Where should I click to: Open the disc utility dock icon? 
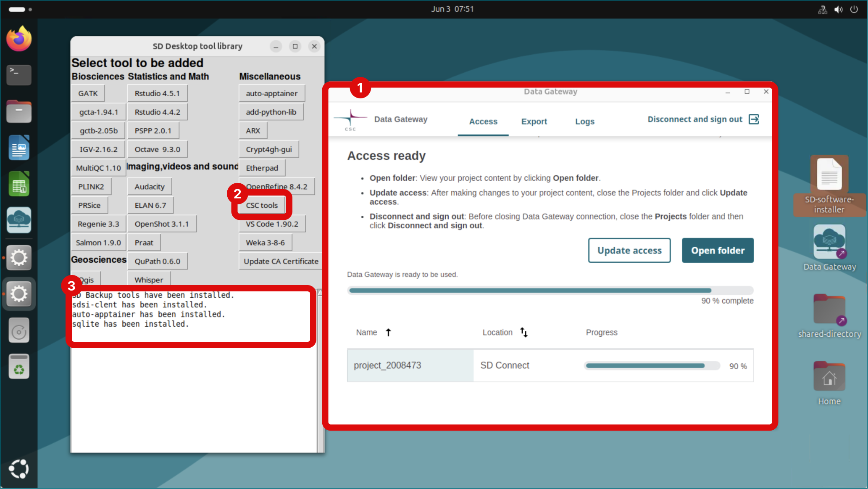tap(19, 331)
